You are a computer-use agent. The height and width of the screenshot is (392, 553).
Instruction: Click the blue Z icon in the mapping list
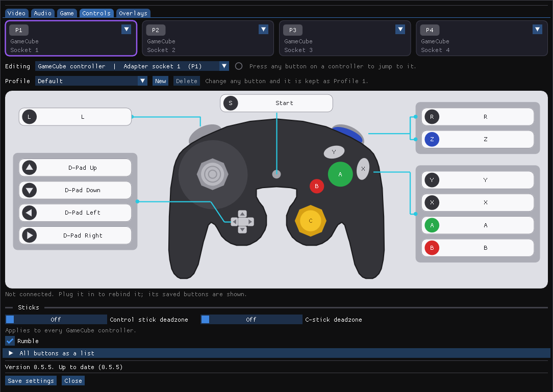(432, 139)
